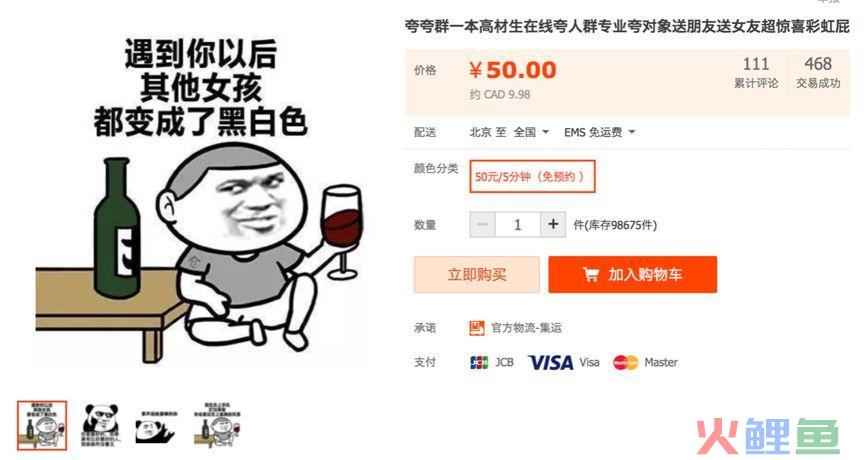Click the 立即购买 buy now button

click(477, 274)
